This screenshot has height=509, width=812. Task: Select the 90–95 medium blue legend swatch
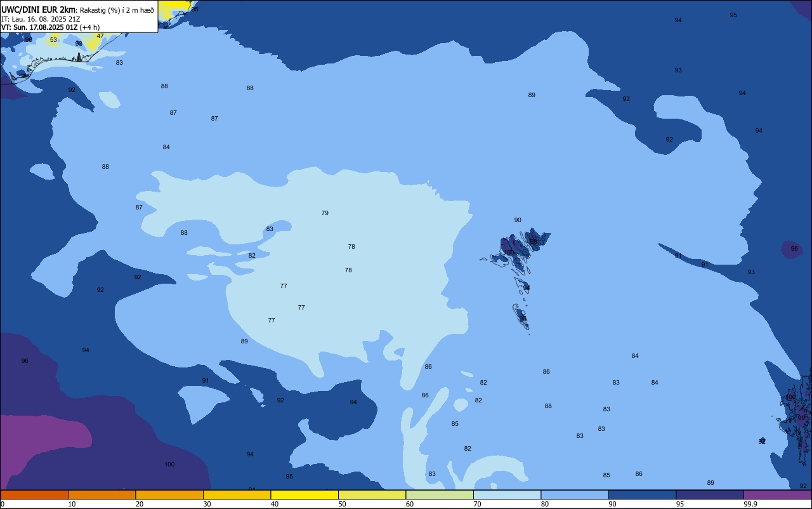(x=643, y=494)
